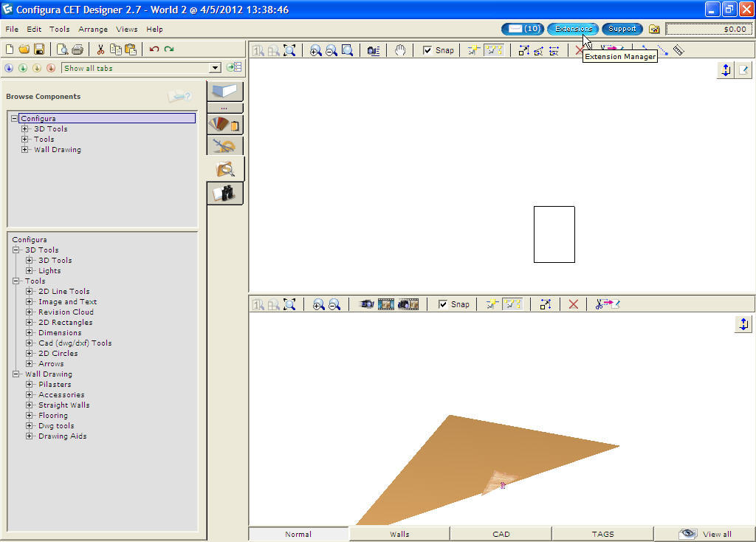
Task: Click the ruler measure tool icon
Action: (678, 50)
